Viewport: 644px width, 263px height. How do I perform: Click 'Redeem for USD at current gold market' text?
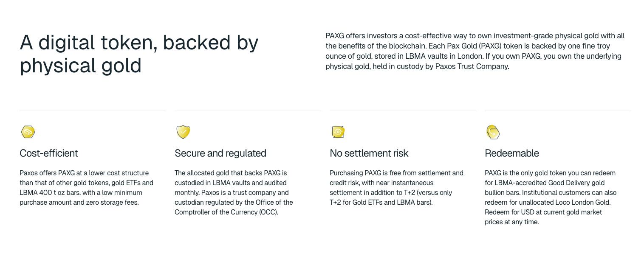pyautogui.click(x=543, y=212)
